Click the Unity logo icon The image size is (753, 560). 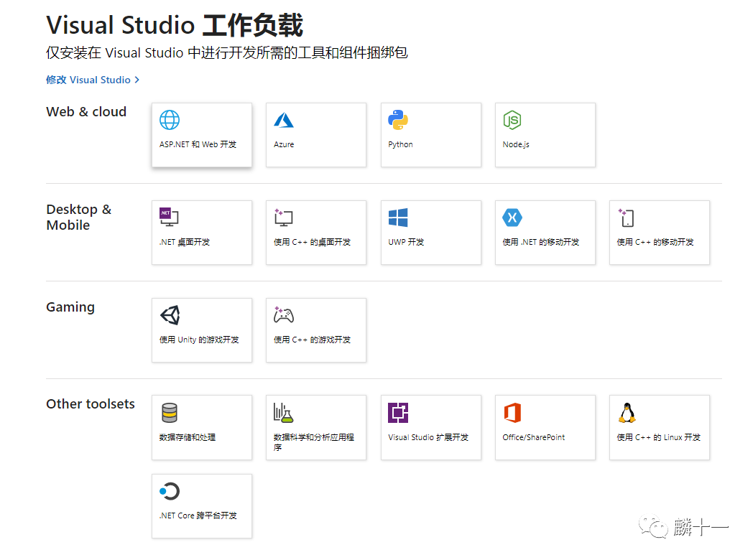170,315
